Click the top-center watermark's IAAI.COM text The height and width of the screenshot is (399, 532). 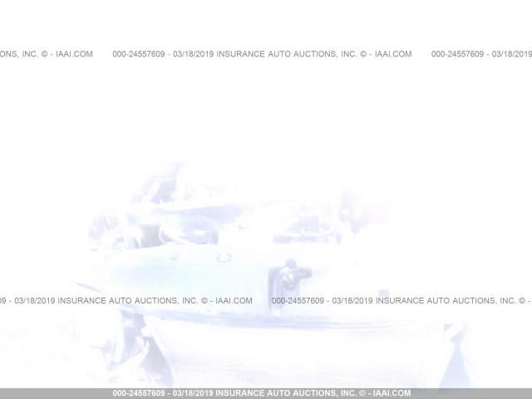tap(392, 54)
